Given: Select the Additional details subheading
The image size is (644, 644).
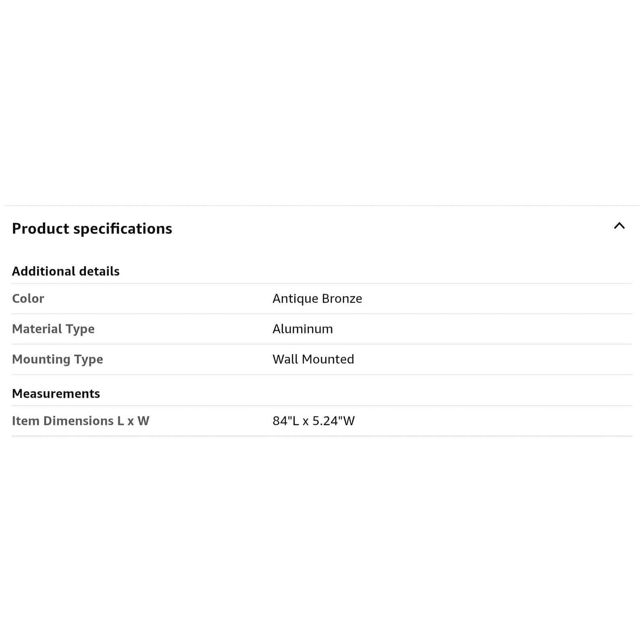Looking at the screenshot, I should 66,271.
